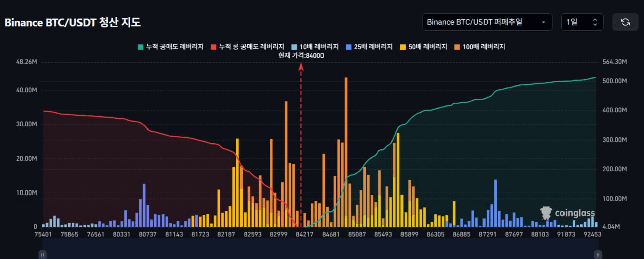The image size is (644, 259).
Task: Click the 10.00M left axis label
Action: coord(27,193)
